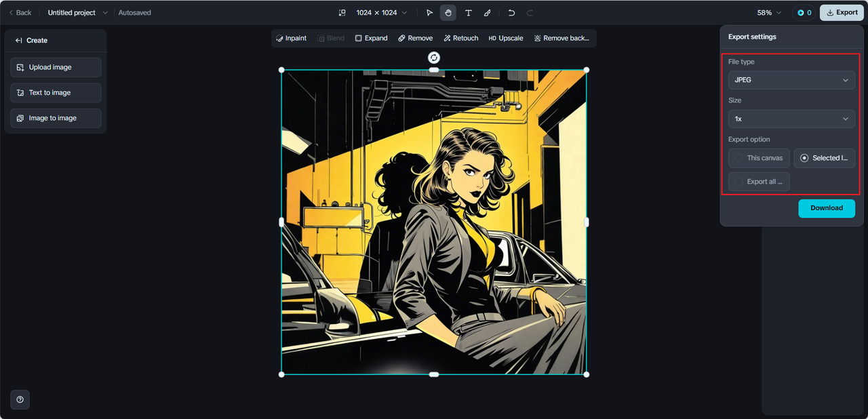Click the canvas resize icon beside 1024 × 1024
Screen dimensions: 868x419
point(342,13)
